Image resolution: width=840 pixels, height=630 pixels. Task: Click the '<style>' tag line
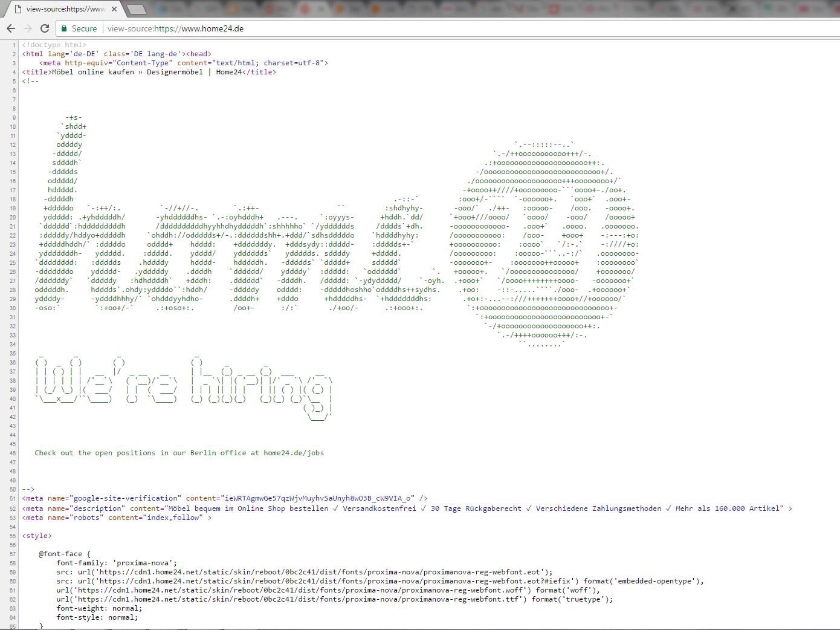click(x=37, y=536)
